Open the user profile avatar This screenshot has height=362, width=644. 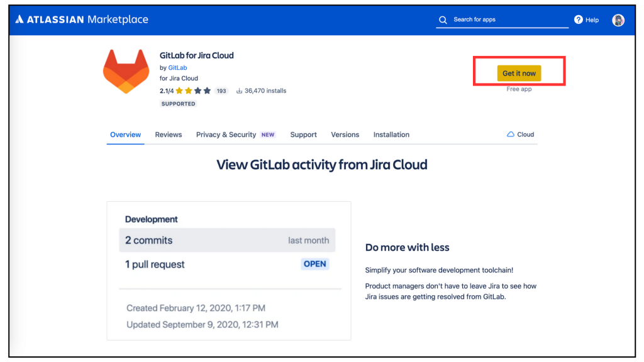618,19
